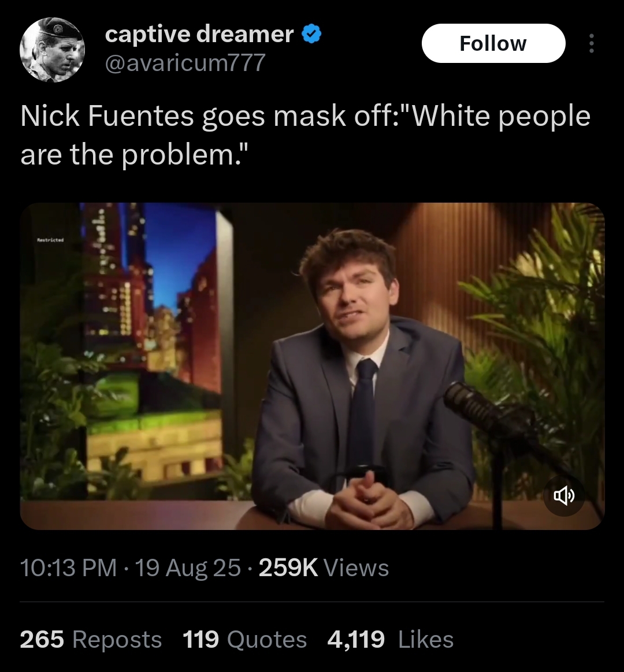This screenshot has height=672, width=624.
Task: Click the blue verified badge
Action: tap(312, 35)
